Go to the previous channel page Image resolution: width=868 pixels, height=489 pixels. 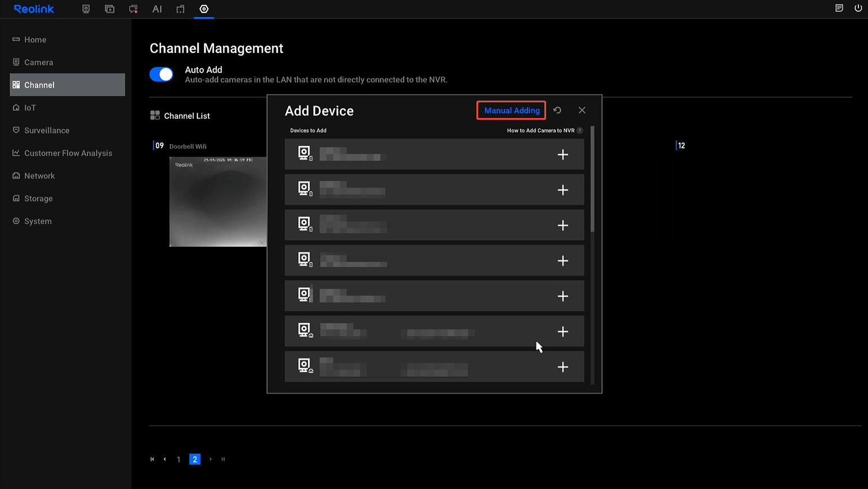point(165,459)
